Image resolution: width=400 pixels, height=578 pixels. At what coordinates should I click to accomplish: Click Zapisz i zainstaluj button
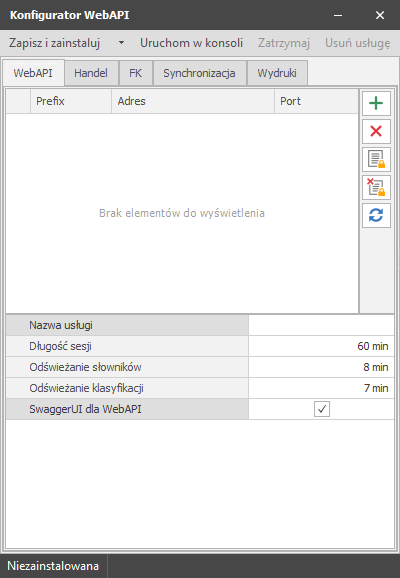[x=55, y=43]
